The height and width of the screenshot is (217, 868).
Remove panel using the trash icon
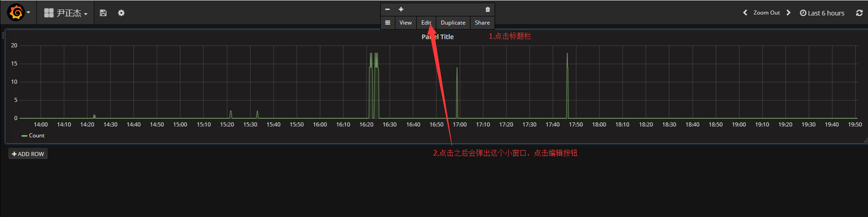488,9
